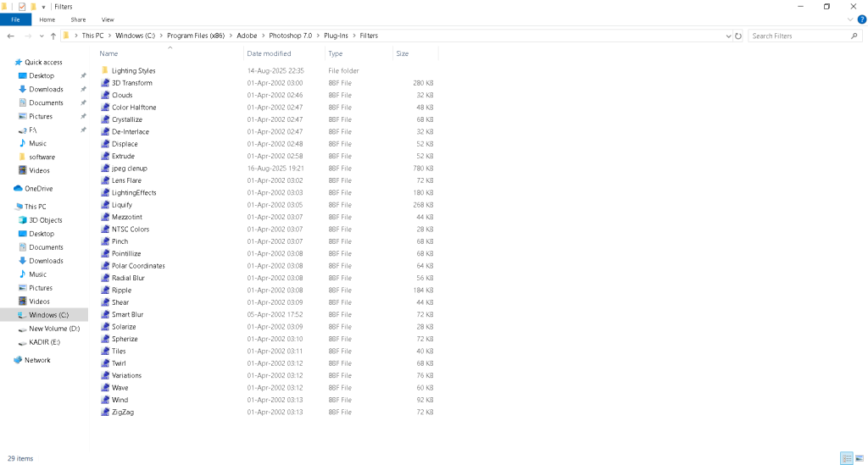Click the Lighting Styles folder icon
Viewport: 868px width, 465px height.
pyautogui.click(x=105, y=71)
